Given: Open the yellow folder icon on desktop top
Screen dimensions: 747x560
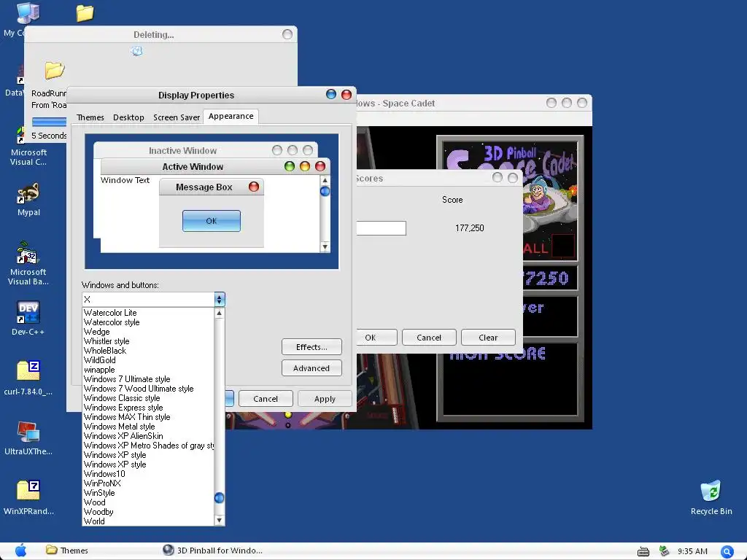Looking at the screenshot, I should [x=85, y=13].
